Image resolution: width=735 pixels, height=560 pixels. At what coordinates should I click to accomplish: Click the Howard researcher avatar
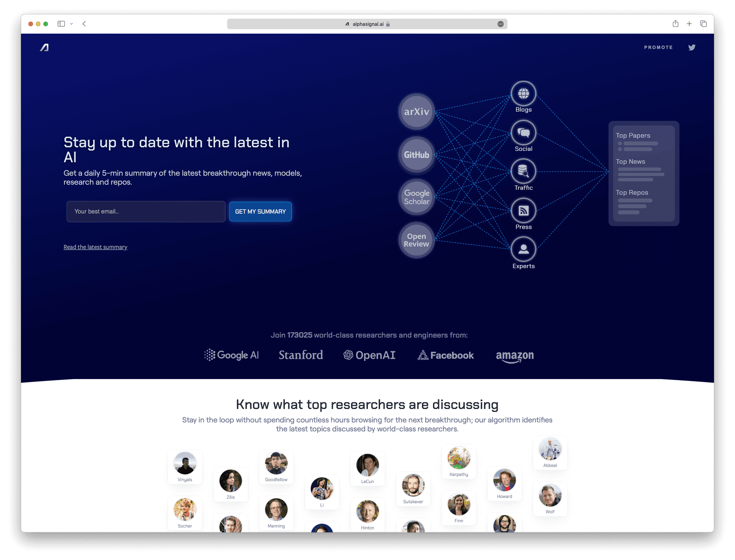pos(505,480)
